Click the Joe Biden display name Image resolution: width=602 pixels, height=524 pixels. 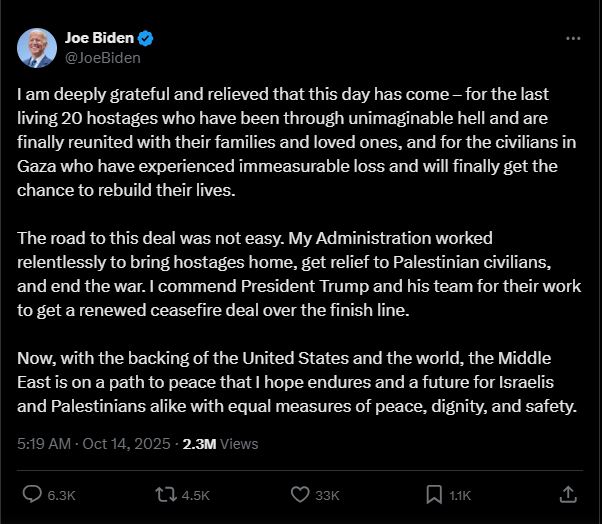pos(99,38)
